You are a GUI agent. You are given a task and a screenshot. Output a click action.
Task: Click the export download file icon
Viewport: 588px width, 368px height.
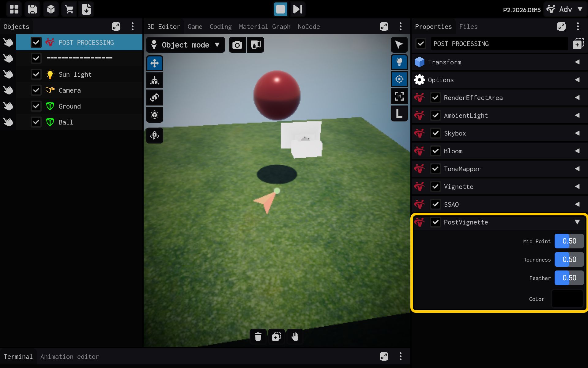(86, 9)
